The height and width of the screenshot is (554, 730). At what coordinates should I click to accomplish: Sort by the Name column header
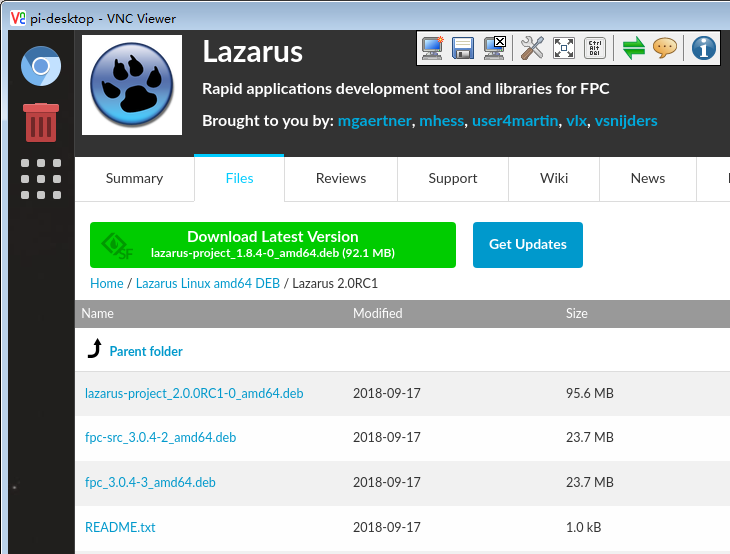coord(97,313)
